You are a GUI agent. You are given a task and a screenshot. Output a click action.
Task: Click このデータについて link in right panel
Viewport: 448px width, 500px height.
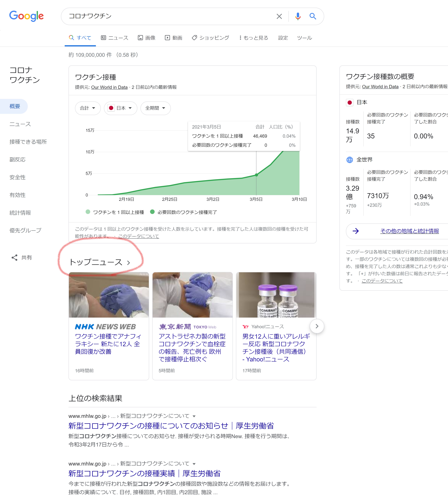(x=382, y=281)
